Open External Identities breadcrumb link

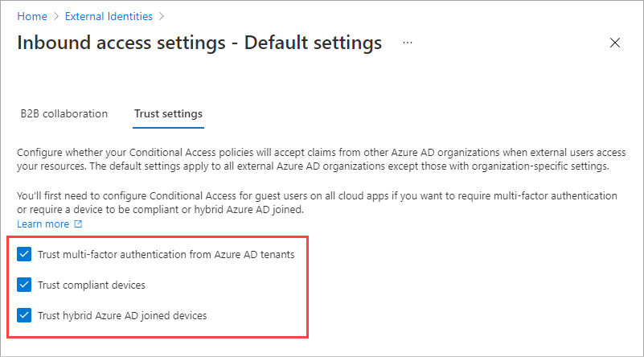(108, 15)
